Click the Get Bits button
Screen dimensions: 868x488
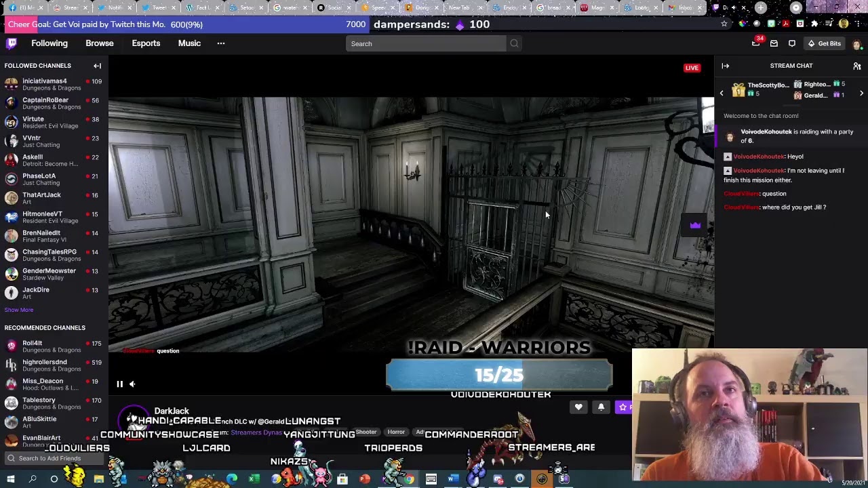[x=824, y=43]
